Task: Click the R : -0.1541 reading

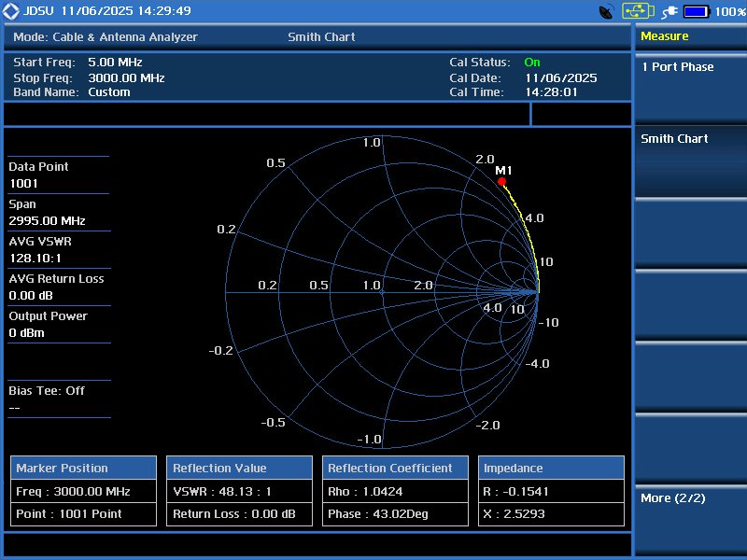Action: (551, 492)
